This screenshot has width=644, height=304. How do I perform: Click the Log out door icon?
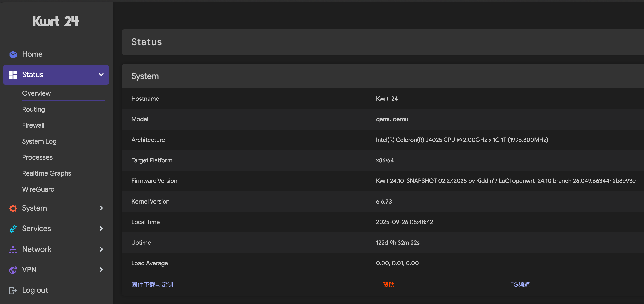(x=13, y=290)
